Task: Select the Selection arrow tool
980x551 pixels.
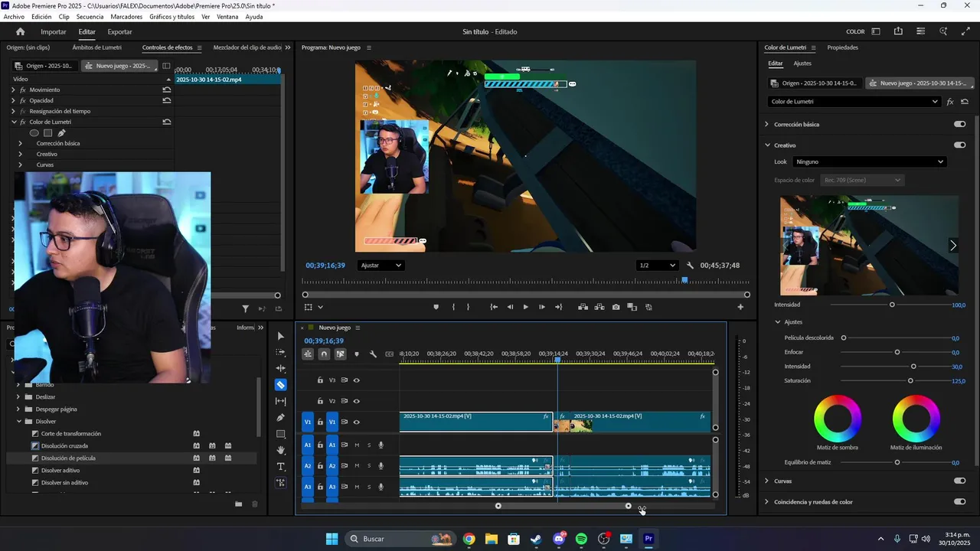Action: point(280,336)
